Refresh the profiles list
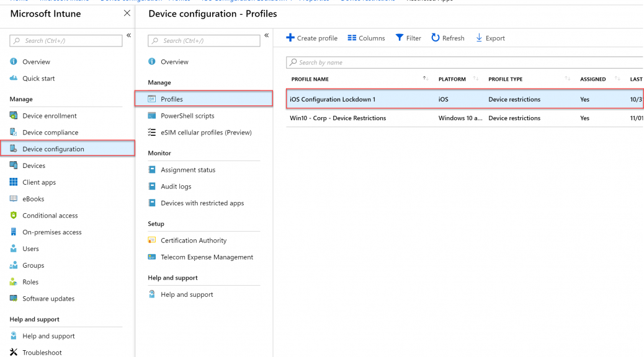 (x=448, y=38)
